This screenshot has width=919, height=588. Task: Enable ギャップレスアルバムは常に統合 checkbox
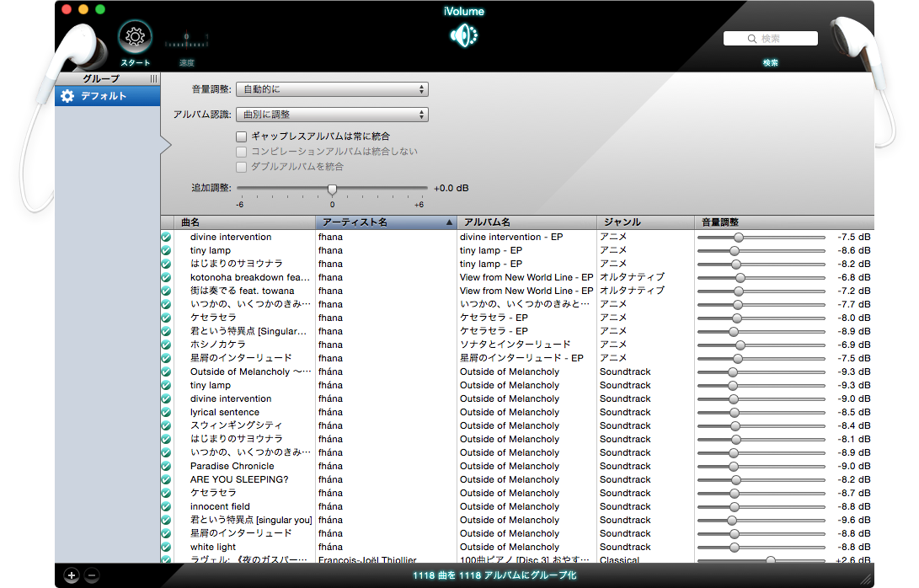(x=242, y=136)
